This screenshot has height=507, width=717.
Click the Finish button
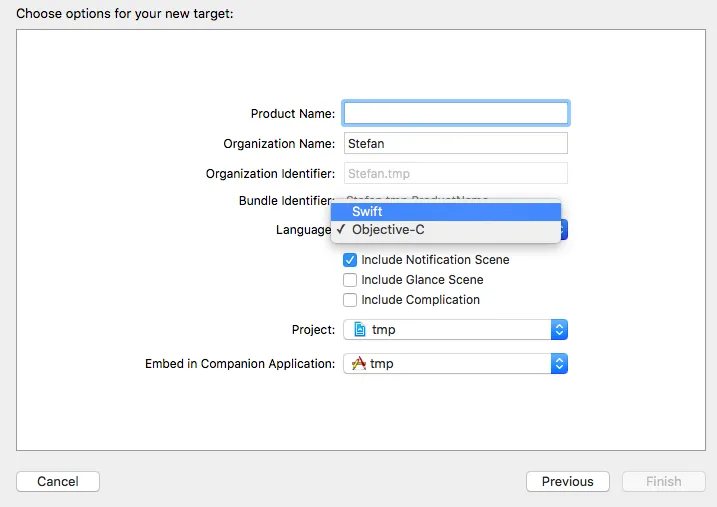click(x=663, y=481)
